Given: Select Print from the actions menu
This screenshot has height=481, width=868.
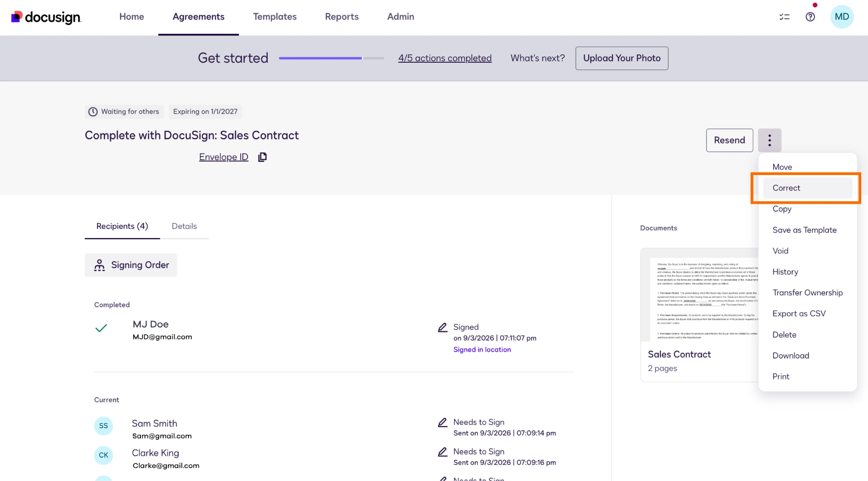Looking at the screenshot, I should [807, 377].
